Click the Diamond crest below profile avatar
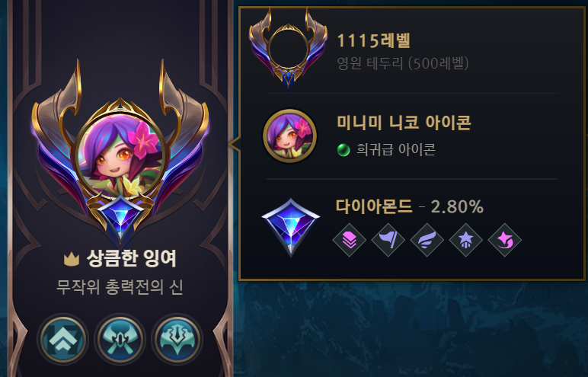 coord(120,219)
